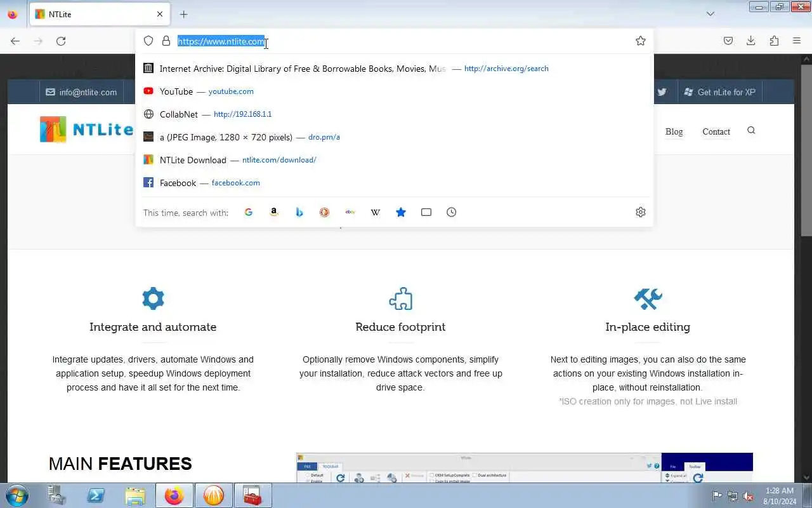Select Internet Archive suggestion

point(395,69)
